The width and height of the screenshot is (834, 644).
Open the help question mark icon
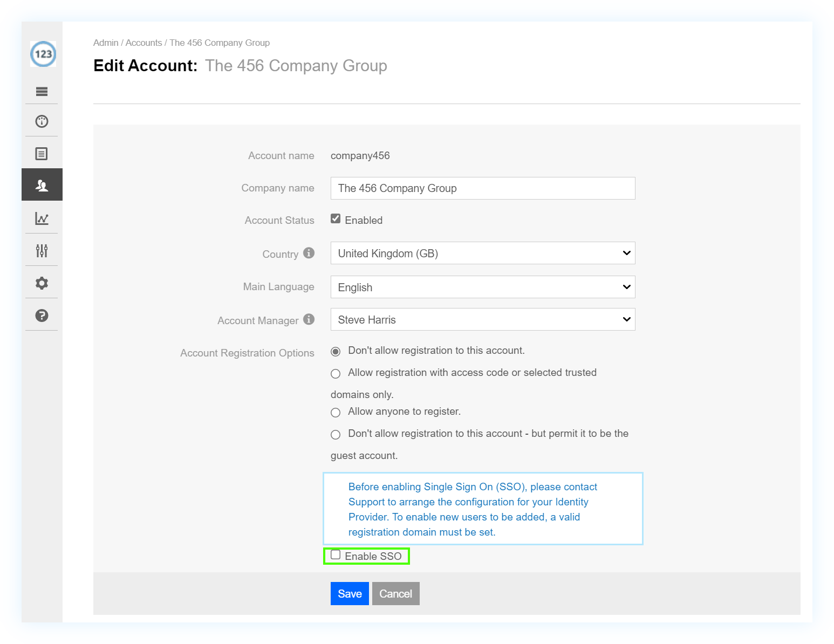(42, 316)
